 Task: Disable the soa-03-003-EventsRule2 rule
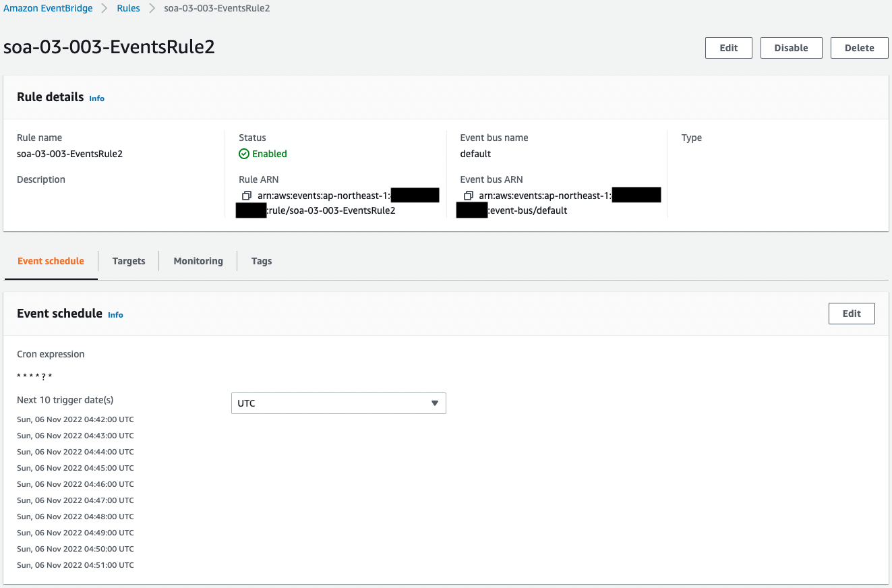point(791,47)
